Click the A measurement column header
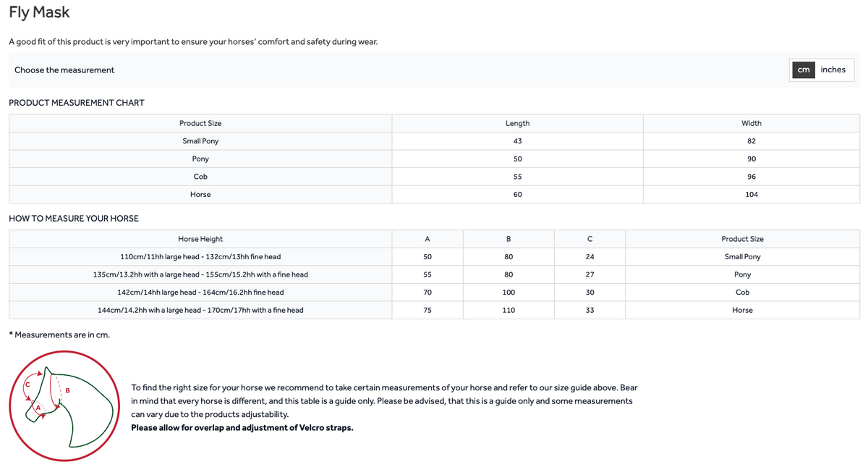The width and height of the screenshot is (868, 475). (427, 239)
